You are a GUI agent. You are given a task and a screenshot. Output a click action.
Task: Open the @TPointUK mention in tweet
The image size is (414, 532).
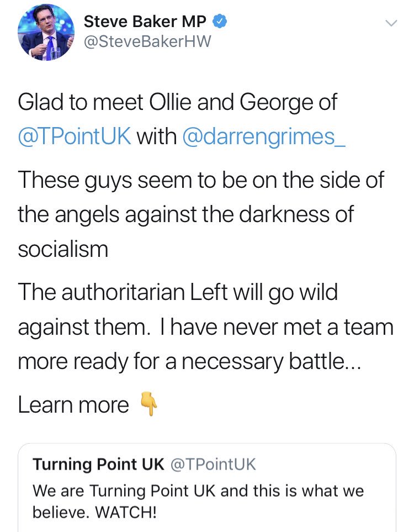tap(75, 136)
